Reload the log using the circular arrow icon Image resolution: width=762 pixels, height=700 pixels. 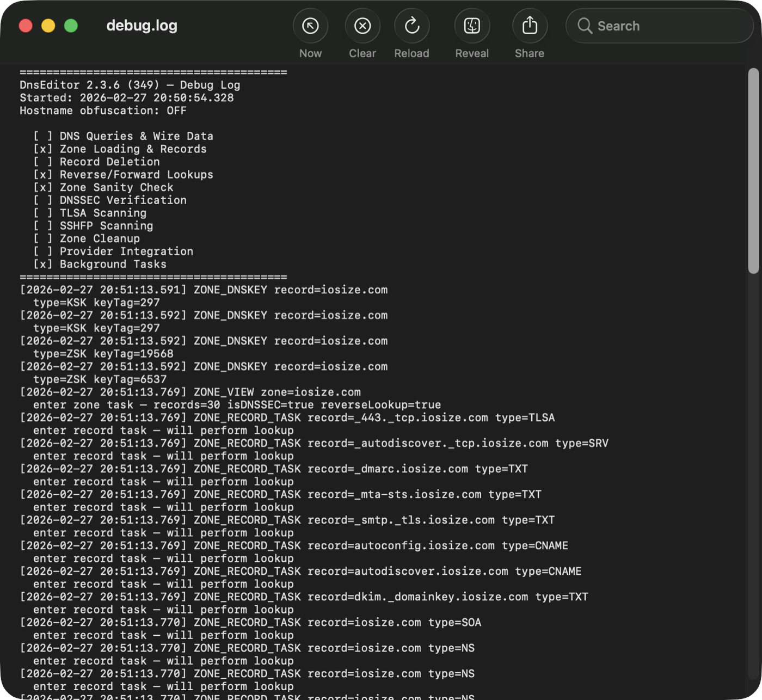411,26
